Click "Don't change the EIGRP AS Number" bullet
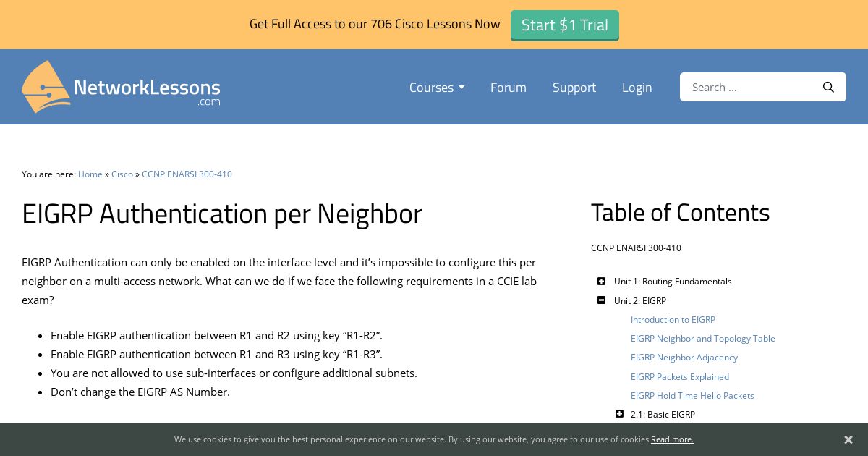This screenshot has width=868, height=456. click(x=140, y=392)
